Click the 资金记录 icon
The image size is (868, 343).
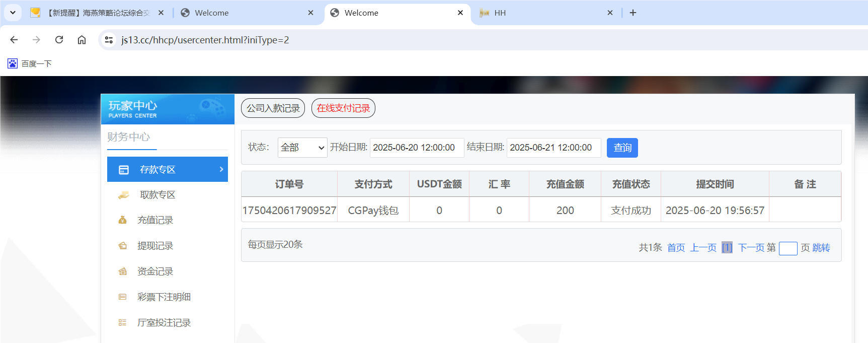click(x=122, y=271)
